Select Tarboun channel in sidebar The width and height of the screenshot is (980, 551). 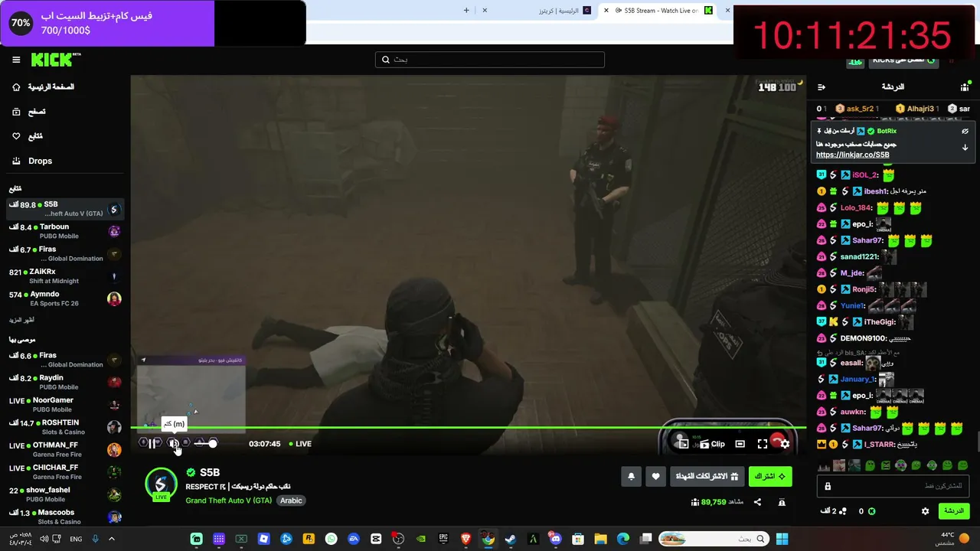tap(65, 231)
